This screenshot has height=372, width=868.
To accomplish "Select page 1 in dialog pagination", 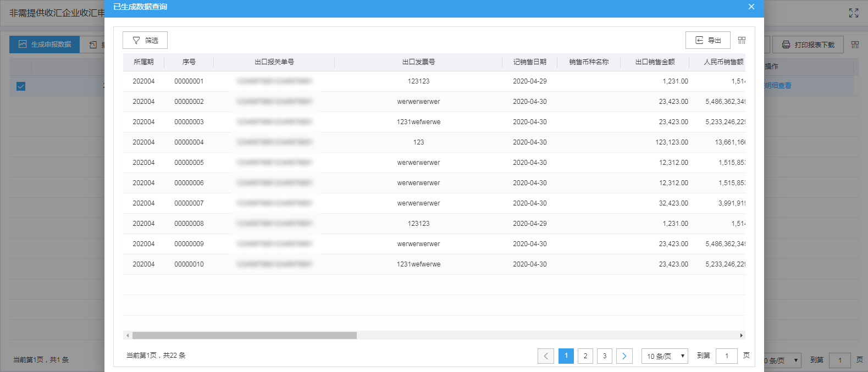I will (x=566, y=356).
